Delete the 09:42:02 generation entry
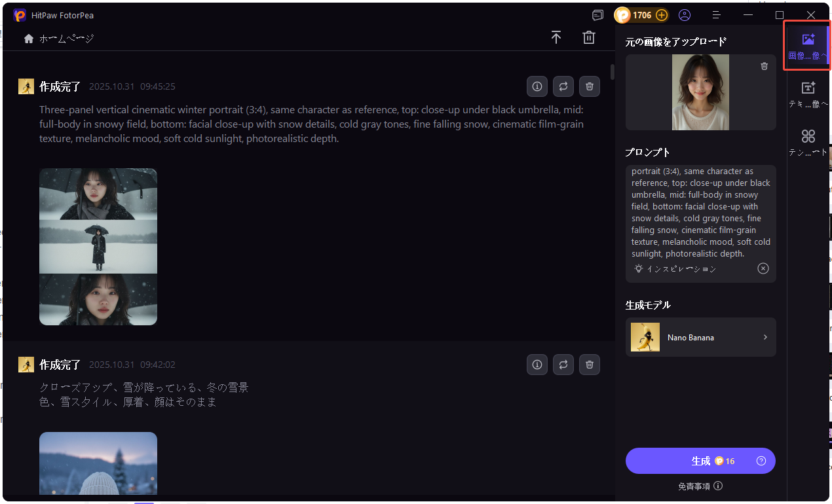The width and height of the screenshot is (832, 504). tap(590, 365)
